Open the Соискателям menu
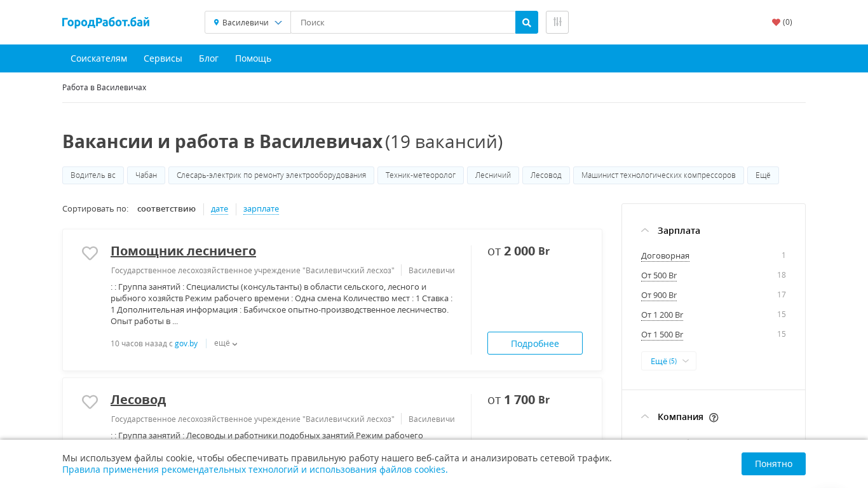This screenshot has width=868, height=488. [98, 58]
